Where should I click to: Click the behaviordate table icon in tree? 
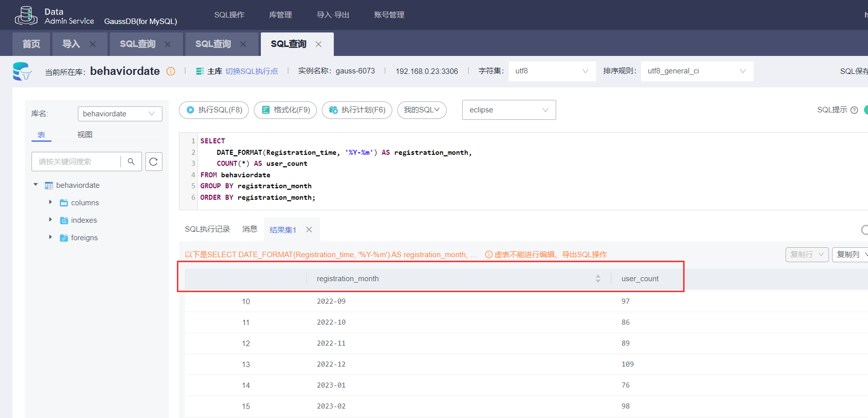coord(49,185)
